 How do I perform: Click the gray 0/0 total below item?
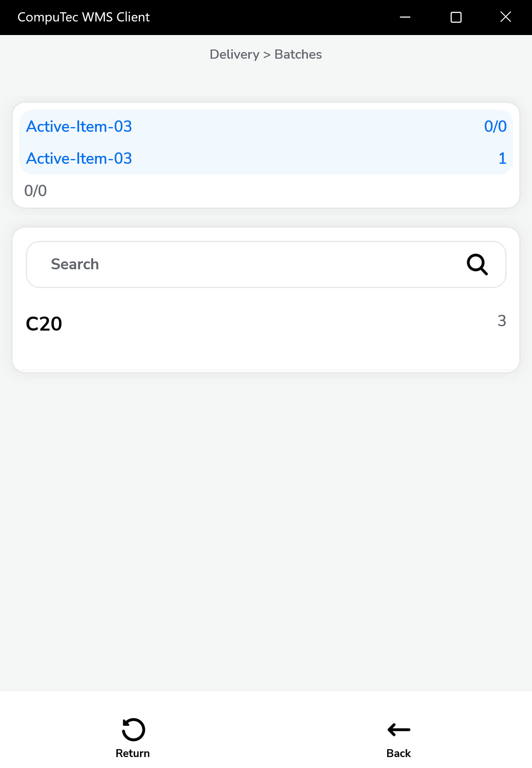[35, 191]
